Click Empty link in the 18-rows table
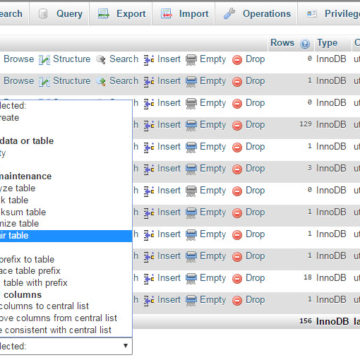Image resolution: width=360 pixels, height=360 pixels. (x=213, y=278)
